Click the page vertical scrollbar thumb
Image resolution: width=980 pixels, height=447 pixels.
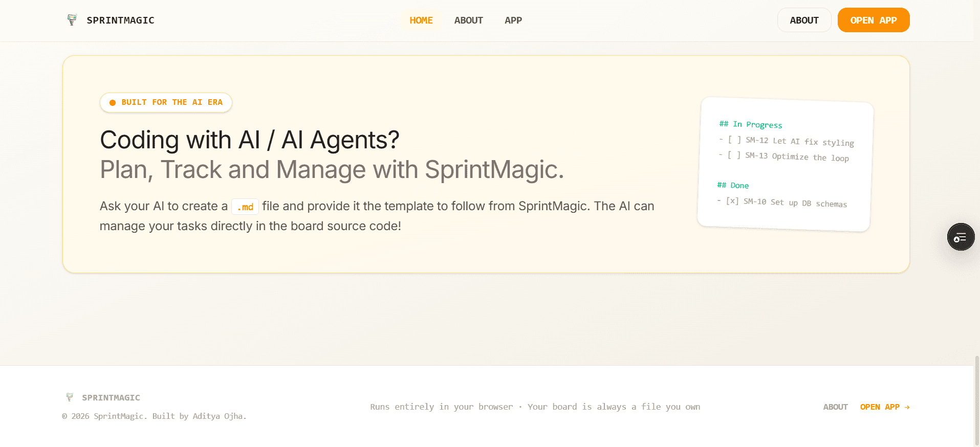click(977, 401)
